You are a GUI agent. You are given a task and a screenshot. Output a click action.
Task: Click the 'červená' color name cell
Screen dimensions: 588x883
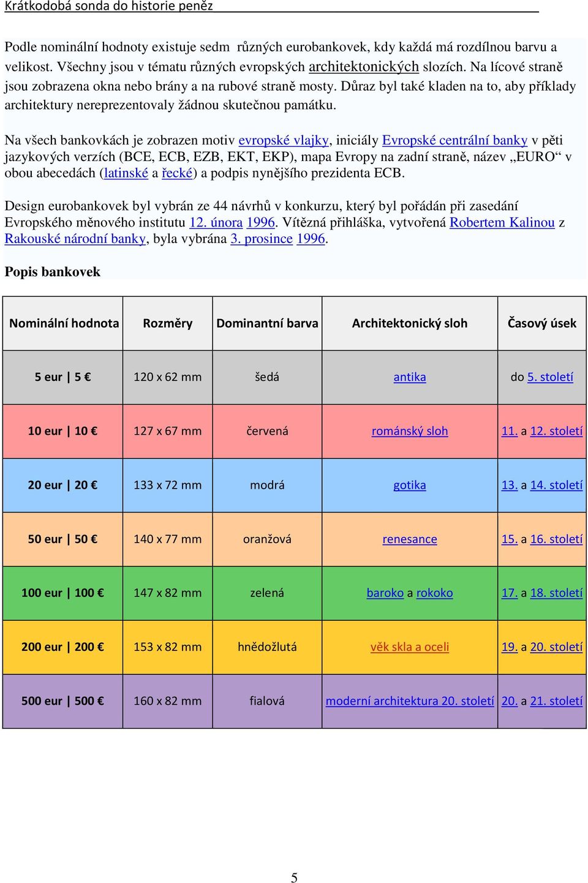point(267,431)
